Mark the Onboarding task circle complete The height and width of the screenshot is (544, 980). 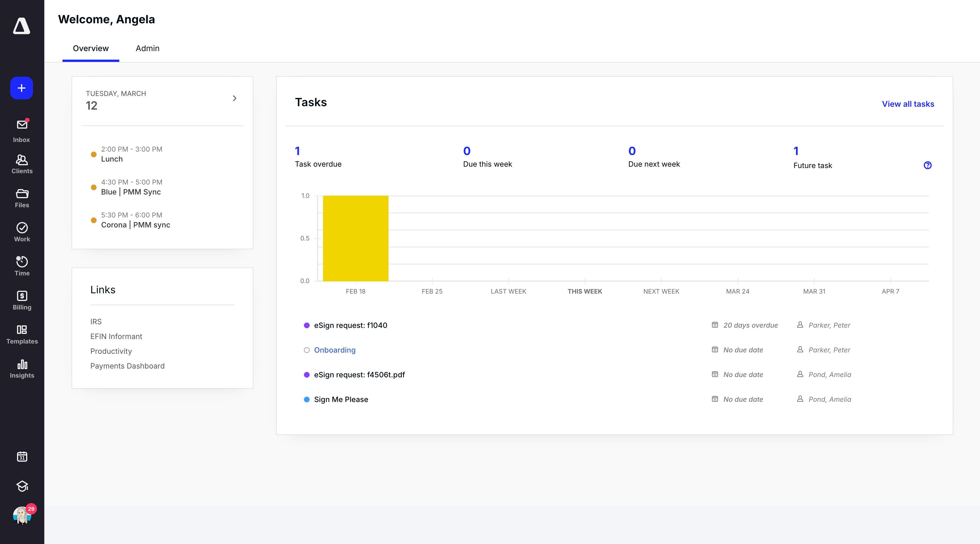pos(306,350)
